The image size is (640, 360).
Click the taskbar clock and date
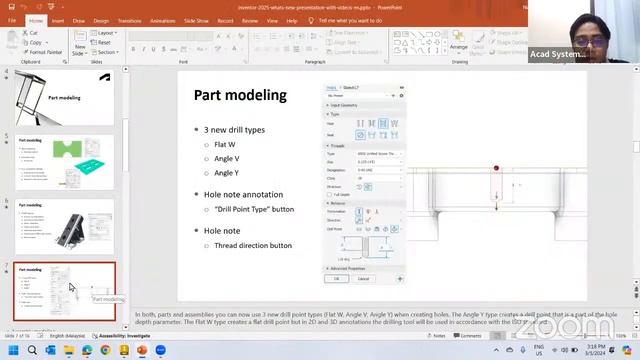[x=595, y=350]
